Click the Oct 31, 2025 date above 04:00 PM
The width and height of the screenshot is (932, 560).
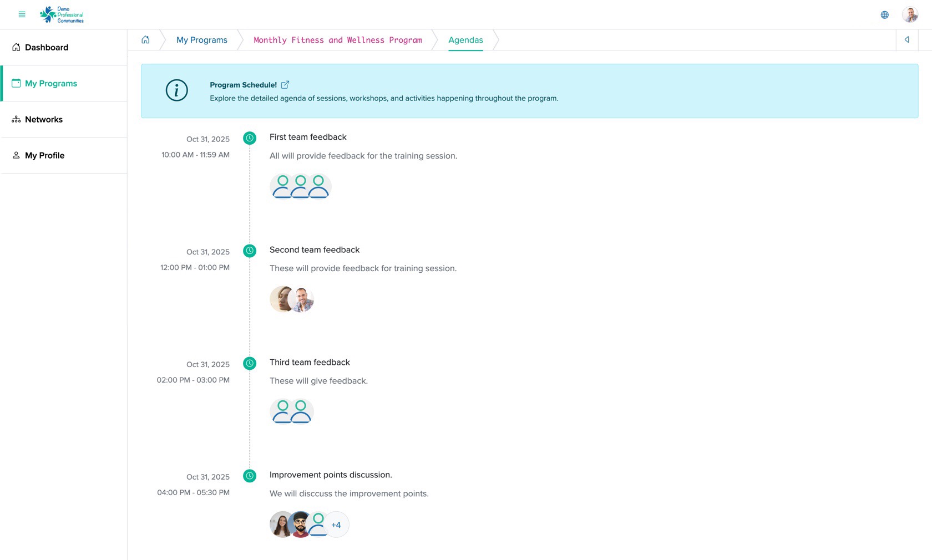tap(208, 477)
